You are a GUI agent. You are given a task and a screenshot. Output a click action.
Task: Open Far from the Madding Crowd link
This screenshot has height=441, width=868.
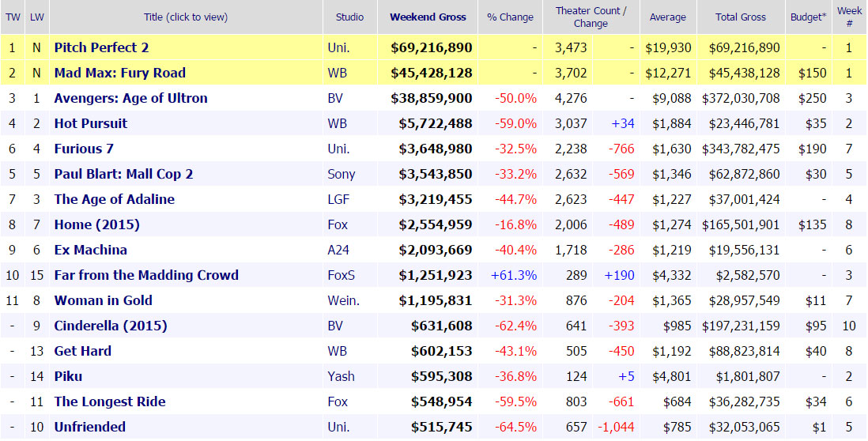(146, 275)
